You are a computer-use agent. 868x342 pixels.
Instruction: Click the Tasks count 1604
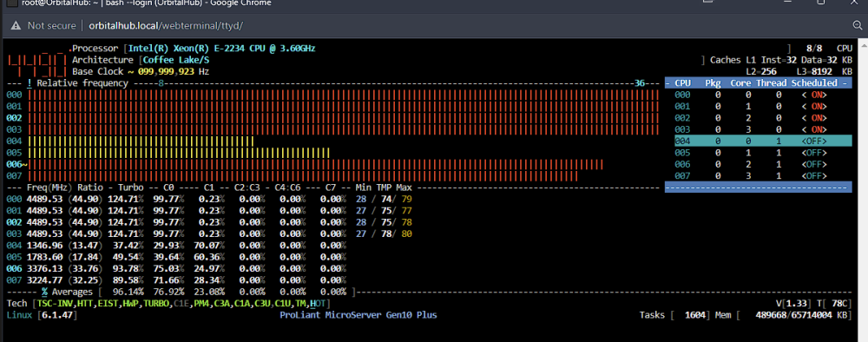coord(694,315)
